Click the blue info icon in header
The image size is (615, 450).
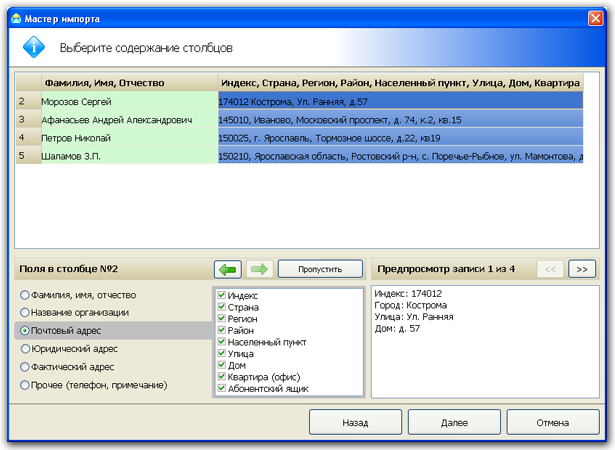pyautogui.click(x=33, y=46)
